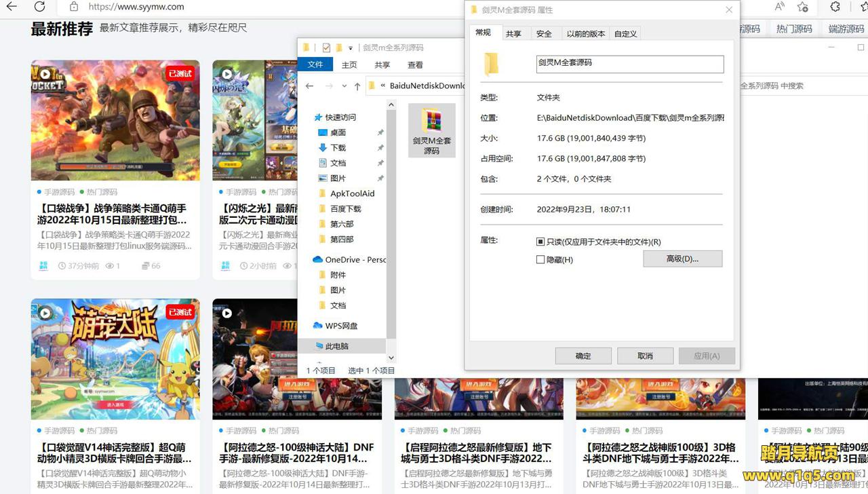Click the properties checkmark icon in quick access toolbar
Image resolution: width=868 pixels, height=494 pixels.
point(326,47)
